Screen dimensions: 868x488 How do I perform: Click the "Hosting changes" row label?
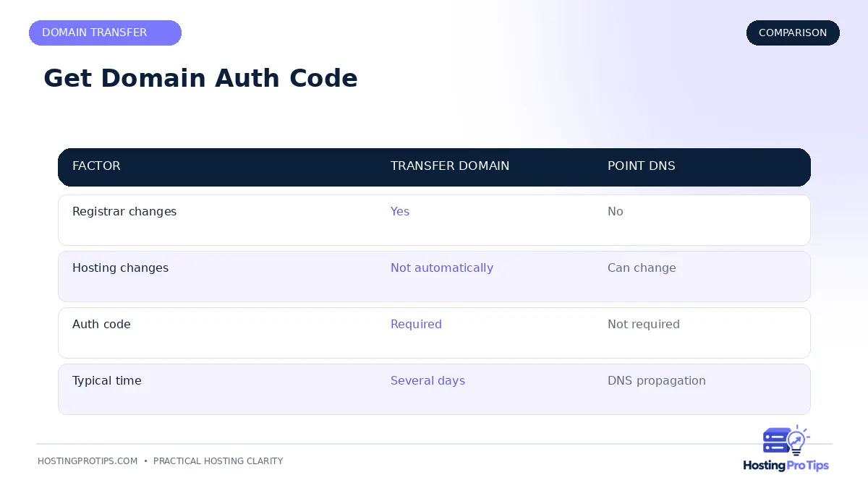120,268
